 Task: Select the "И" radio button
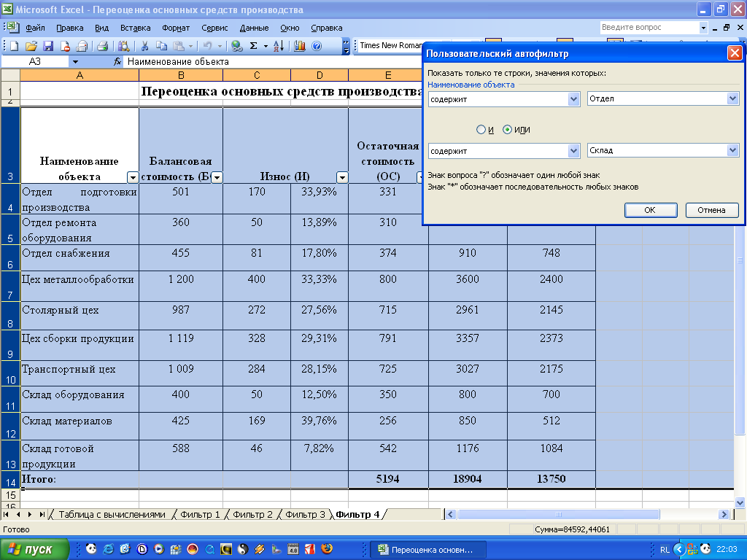click(x=481, y=130)
